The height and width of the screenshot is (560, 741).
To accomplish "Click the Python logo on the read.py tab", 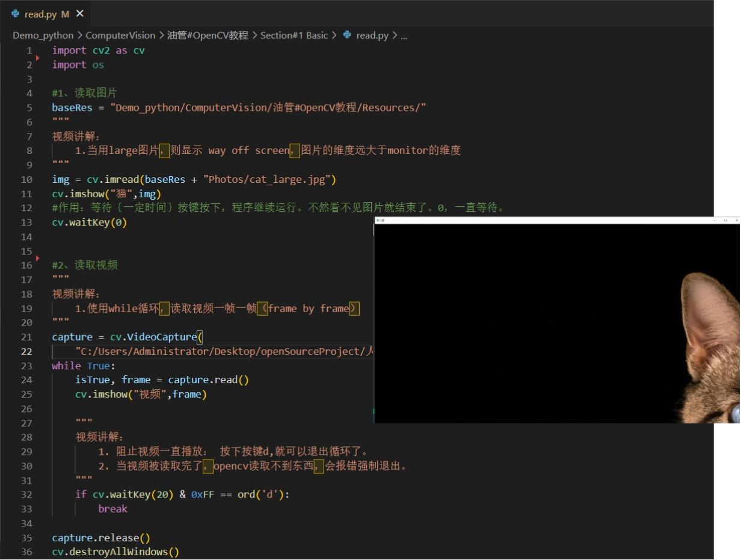I will pos(15,13).
